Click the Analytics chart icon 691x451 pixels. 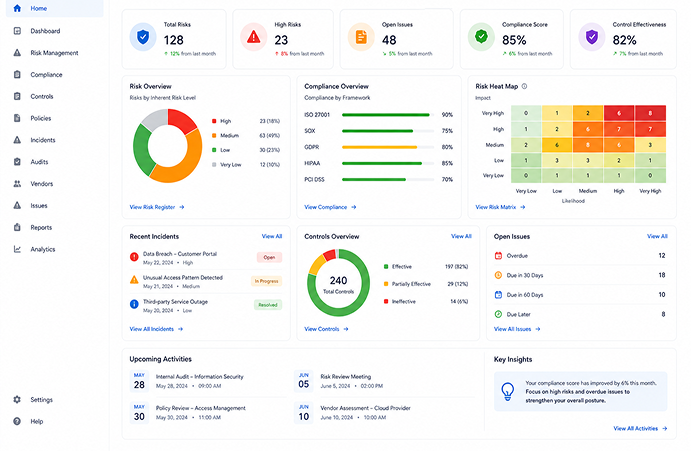click(17, 249)
